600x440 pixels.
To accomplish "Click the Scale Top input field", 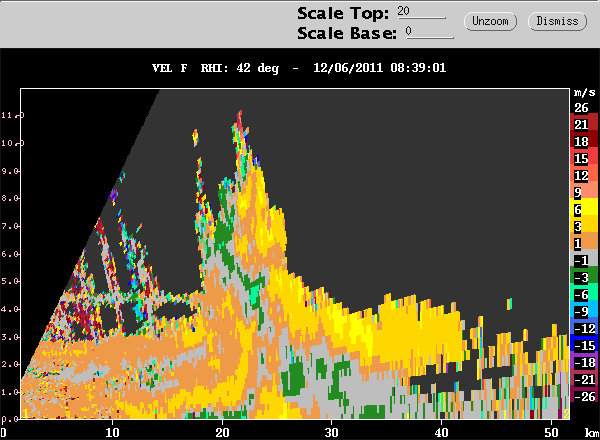I will tap(421, 12).
